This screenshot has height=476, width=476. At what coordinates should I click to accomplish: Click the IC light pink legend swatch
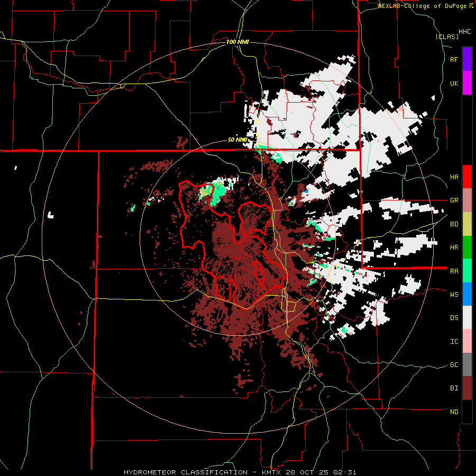(467, 341)
